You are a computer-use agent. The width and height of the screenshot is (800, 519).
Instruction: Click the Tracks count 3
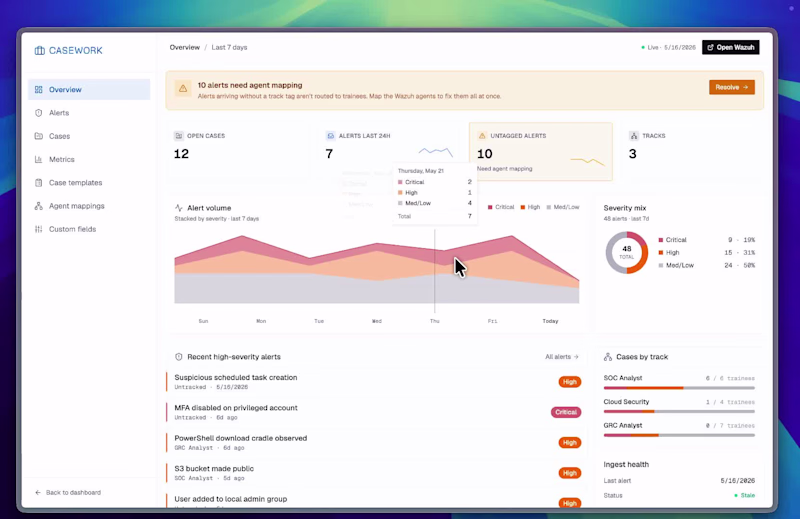point(633,154)
